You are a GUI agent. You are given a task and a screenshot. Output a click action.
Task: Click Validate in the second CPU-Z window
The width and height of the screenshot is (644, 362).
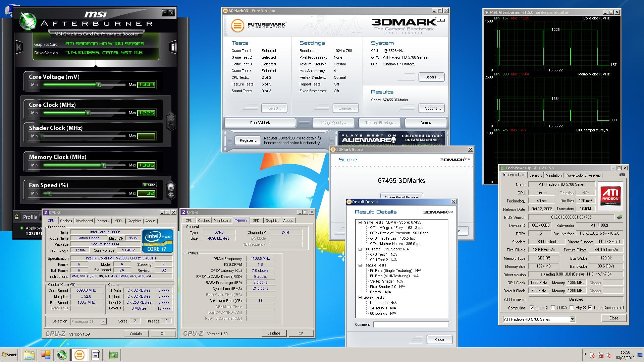[274, 333]
